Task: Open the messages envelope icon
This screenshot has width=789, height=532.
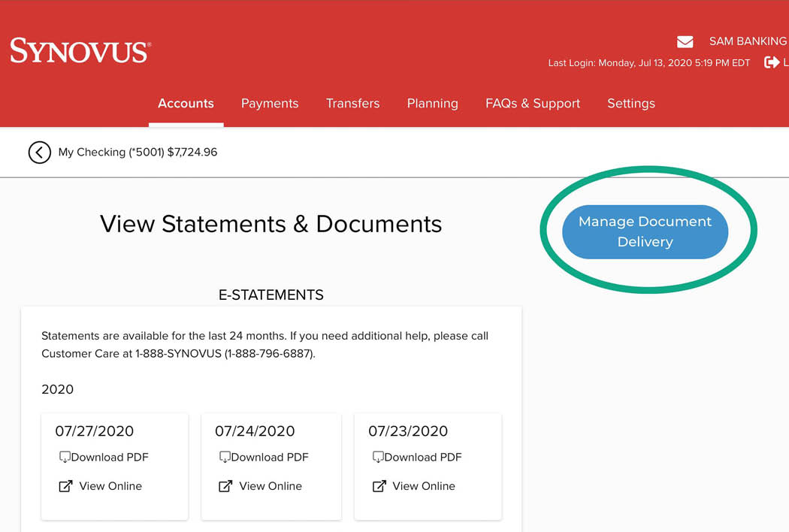Action: click(685, 41)
